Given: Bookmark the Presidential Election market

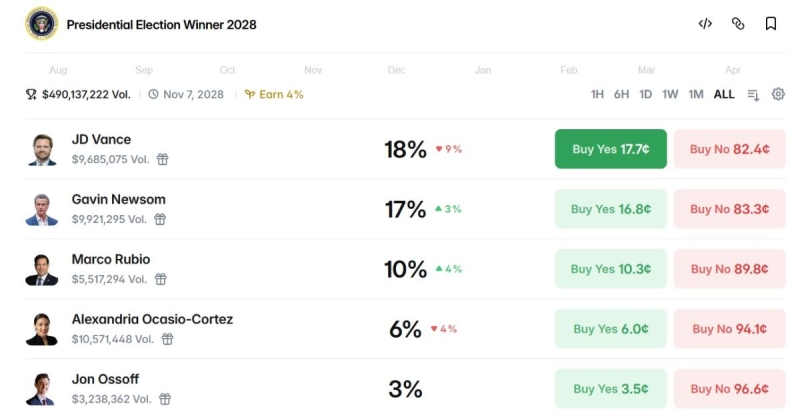Looking at the screenshot, I should [x=771, y=24].
